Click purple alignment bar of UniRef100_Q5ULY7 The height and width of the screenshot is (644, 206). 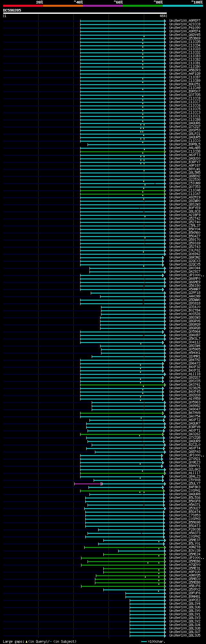pos(88,484)
